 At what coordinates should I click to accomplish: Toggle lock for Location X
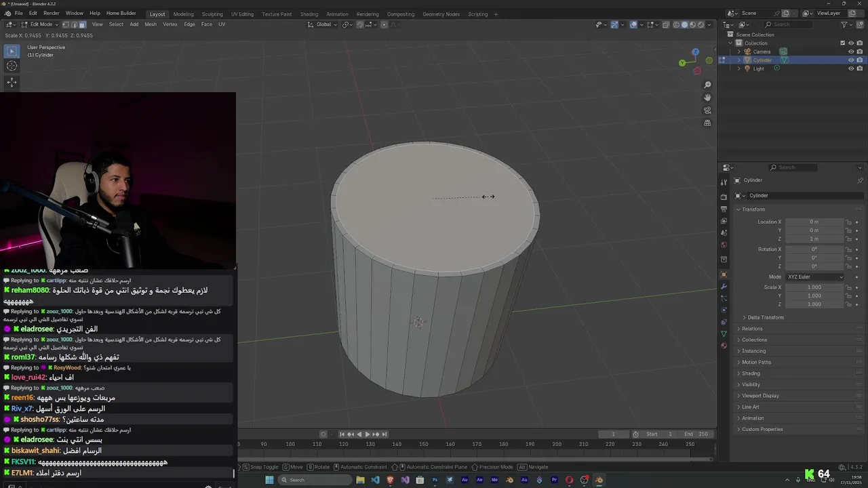tap(848, 222)
